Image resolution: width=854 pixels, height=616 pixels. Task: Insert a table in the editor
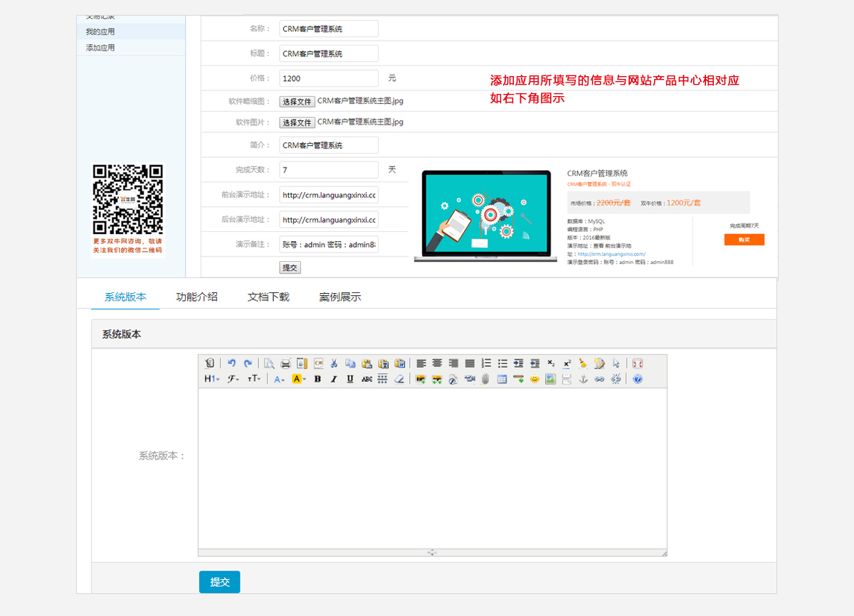(502, 379)
